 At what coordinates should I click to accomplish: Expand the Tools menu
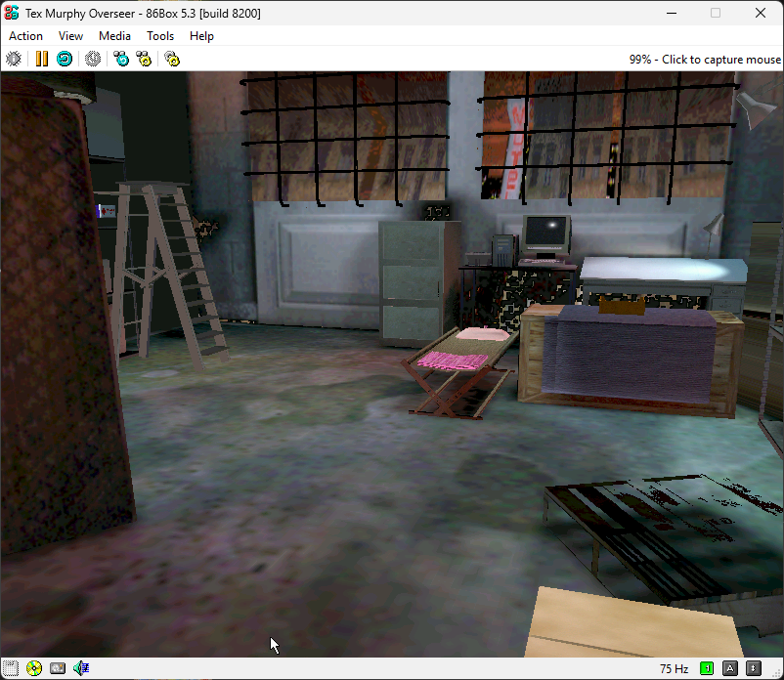160,36
